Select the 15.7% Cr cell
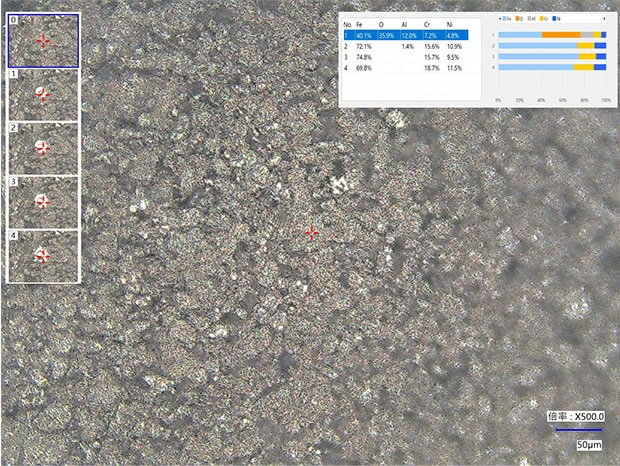 pyautogui.click(x=432, y=57)
